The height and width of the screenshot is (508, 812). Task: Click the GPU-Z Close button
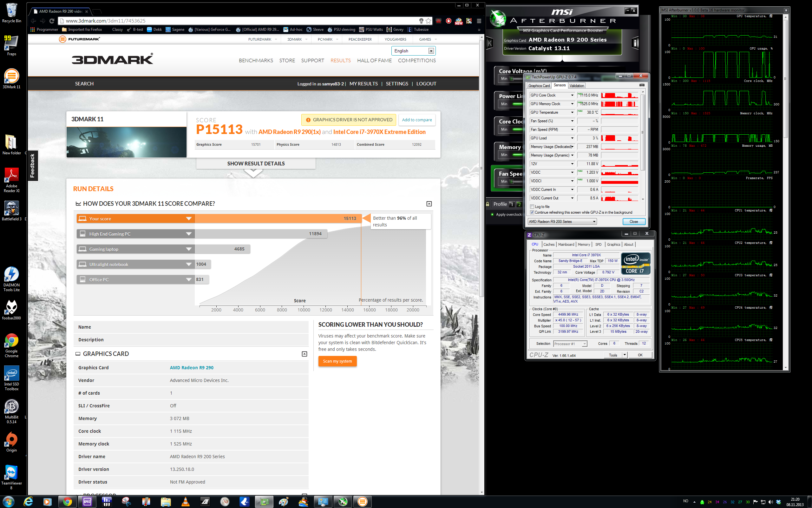(x=633, y=221)
